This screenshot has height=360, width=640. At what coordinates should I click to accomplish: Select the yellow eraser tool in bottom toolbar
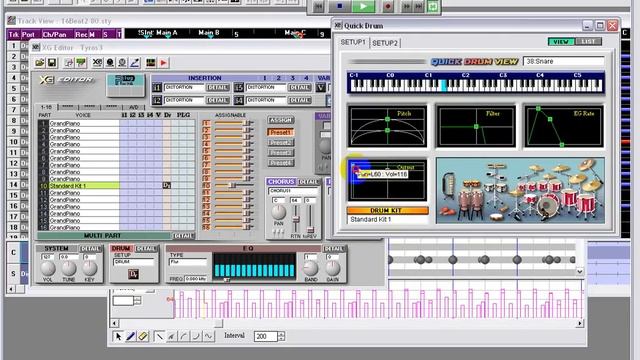click(x=143, y=336)
